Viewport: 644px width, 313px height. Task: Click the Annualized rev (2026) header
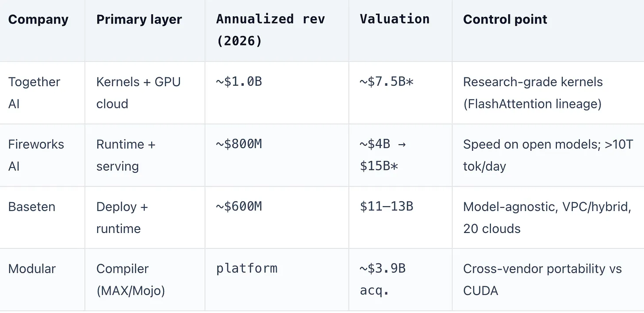[270, 30]
